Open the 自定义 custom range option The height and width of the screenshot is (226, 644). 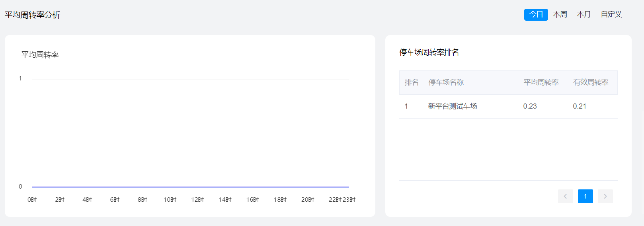point(611,15)
